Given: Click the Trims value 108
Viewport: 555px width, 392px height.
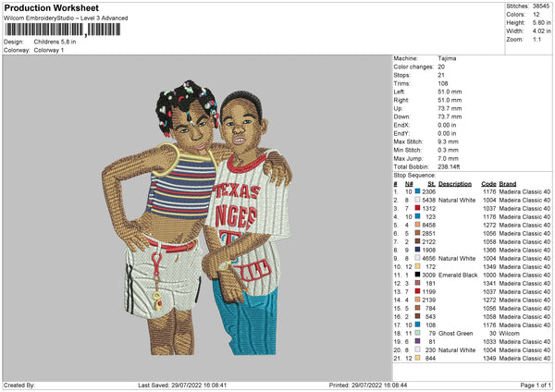Looking at the screenshot, I should 443,83.
